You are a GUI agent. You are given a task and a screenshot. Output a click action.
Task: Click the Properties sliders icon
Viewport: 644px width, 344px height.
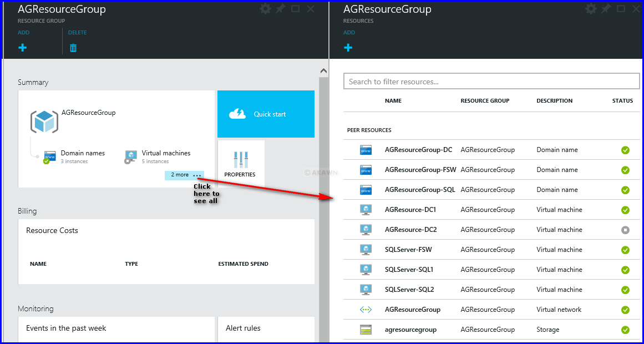(x=241, y=159)
